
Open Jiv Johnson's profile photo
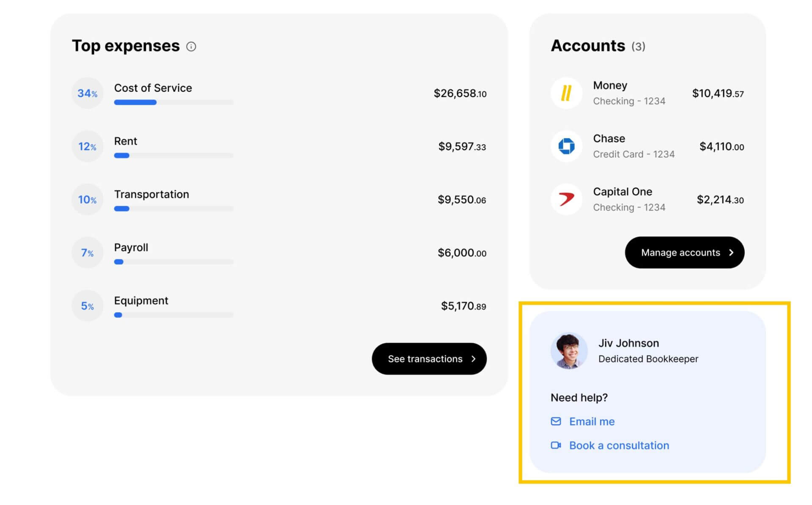(569, 351)
